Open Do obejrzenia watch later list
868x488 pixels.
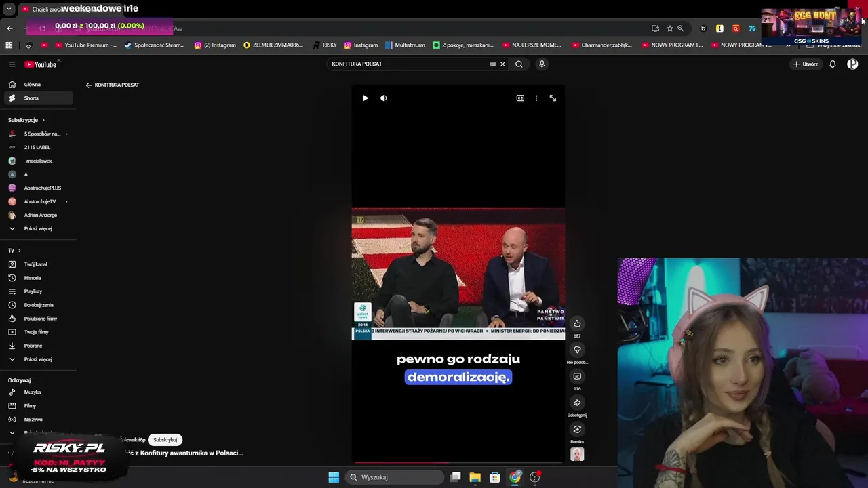click(39, 305)
